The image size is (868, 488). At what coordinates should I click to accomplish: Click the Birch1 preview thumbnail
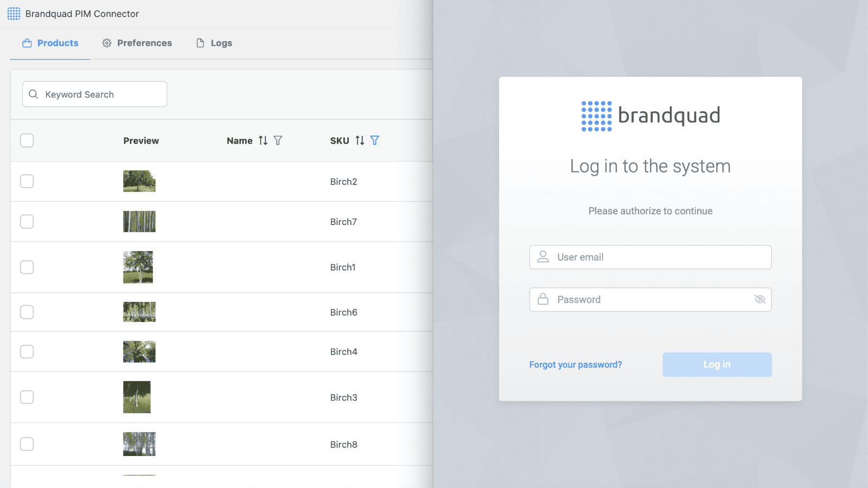click(x=139, y=267)
